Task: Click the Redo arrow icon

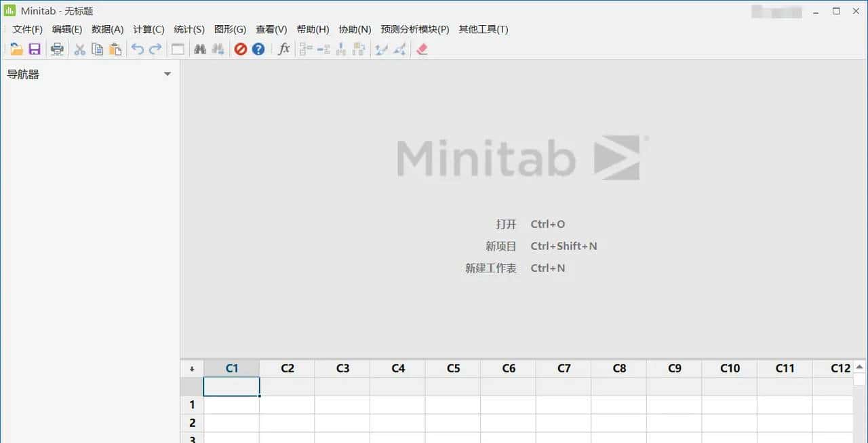Action: [x=155, y=48]
